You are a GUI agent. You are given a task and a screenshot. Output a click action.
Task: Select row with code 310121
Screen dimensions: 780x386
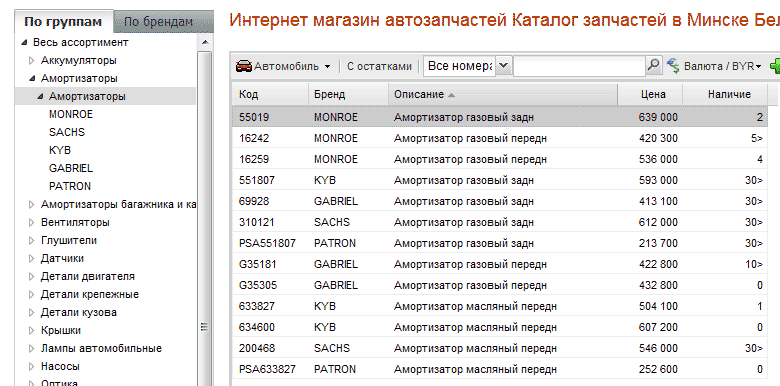499,222
